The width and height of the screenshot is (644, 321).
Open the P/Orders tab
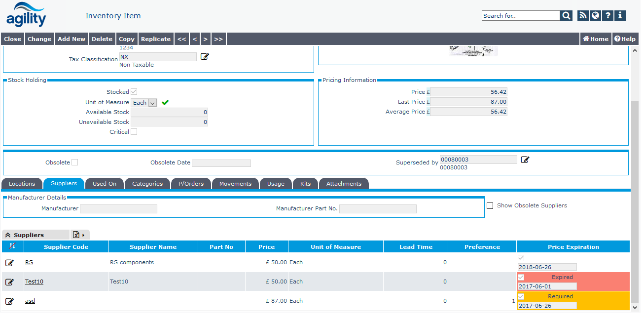pyautogui.click(x=191, y=184)
